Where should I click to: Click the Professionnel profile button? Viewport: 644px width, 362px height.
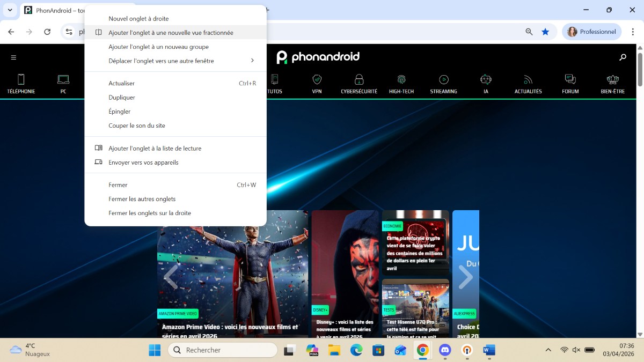tap(592, 32)
